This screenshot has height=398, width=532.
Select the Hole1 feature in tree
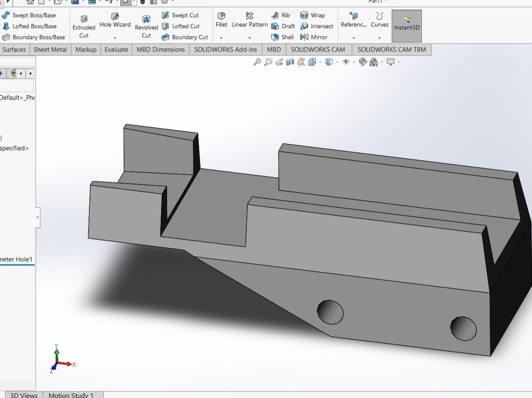(16, 259)
